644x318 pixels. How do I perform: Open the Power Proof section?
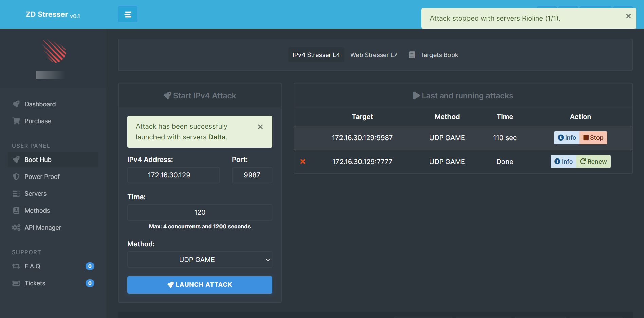pos(42,177)
